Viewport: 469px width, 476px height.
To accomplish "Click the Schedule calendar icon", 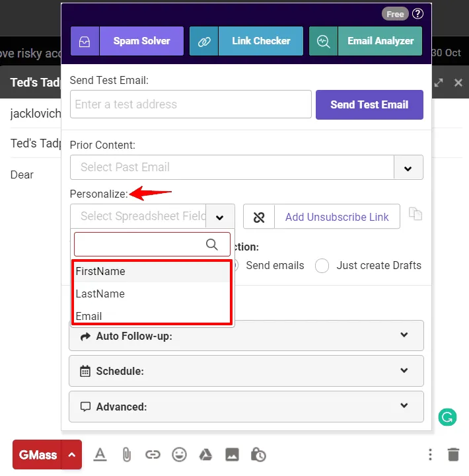I will pos(85,372).
